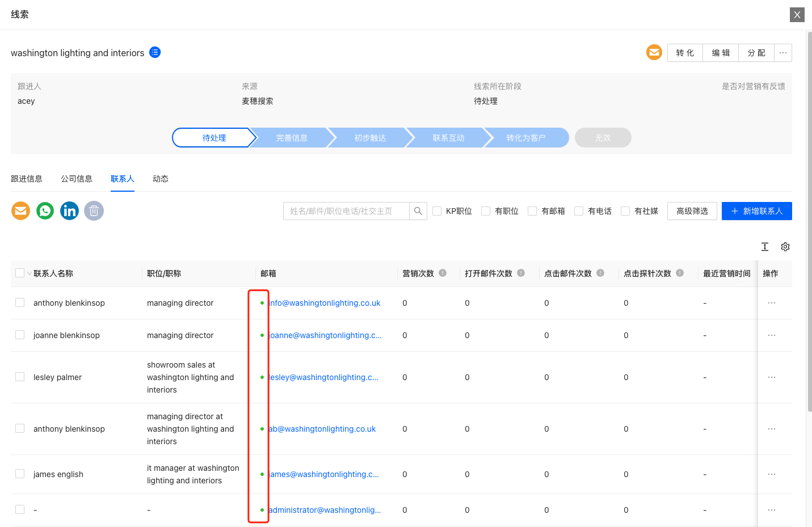Open actions menu for lesley palmer row
The height and width of the screenshot is (527, 812).
pyautogui.click(x=772, y=377)
